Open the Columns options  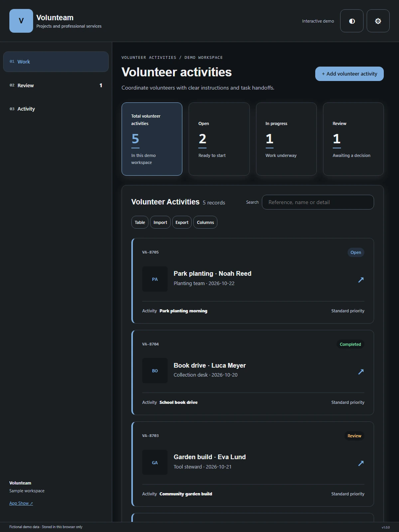(205, 222)
